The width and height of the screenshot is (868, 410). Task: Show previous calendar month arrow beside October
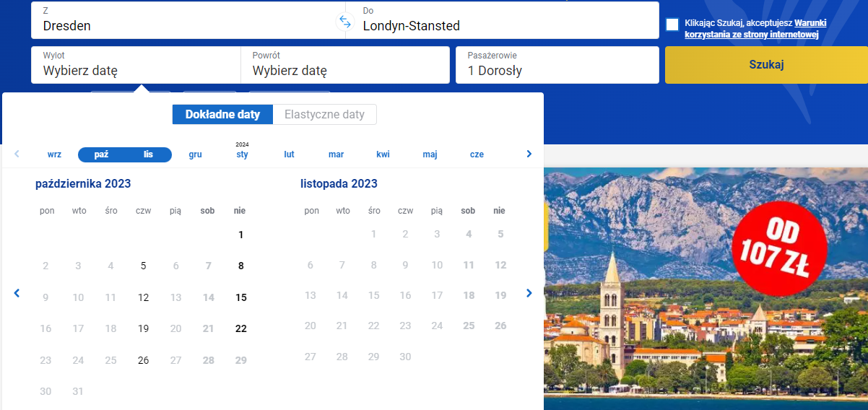click(17, 293)
